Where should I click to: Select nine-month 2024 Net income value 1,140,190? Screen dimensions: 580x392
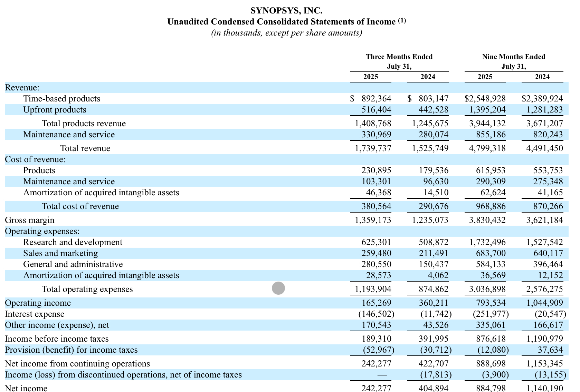click(544, 388)
